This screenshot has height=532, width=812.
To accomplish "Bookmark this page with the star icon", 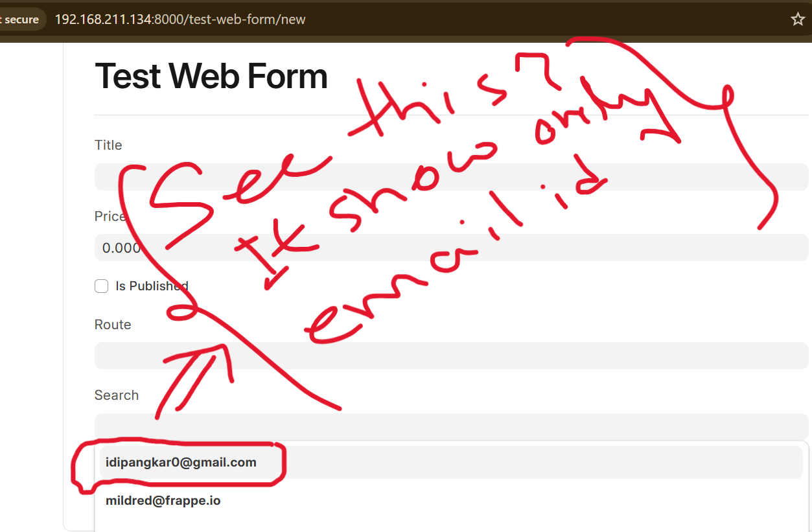I will tap(798, 19).
